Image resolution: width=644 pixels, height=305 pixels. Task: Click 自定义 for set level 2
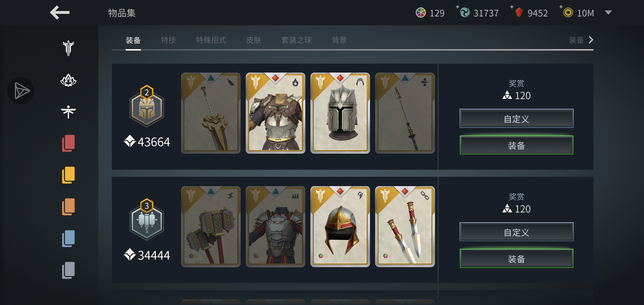516,119
